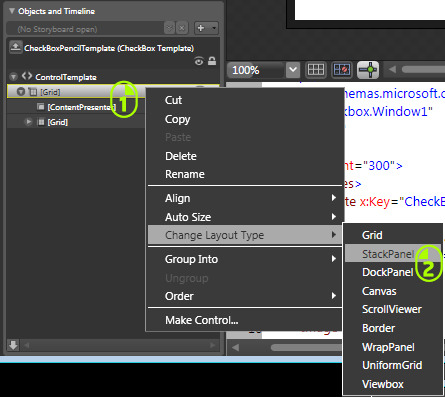The height and width of the screenshot is (397, 445).
Task: Close the storyboard with the X button
Action: (182, 28)
